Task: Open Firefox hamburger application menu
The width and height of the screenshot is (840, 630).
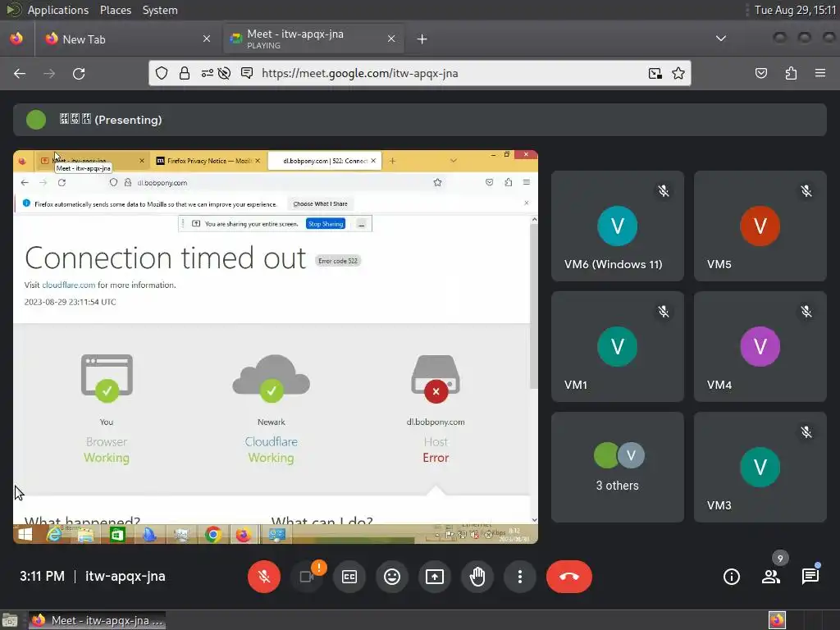Action: click(820, 73)
